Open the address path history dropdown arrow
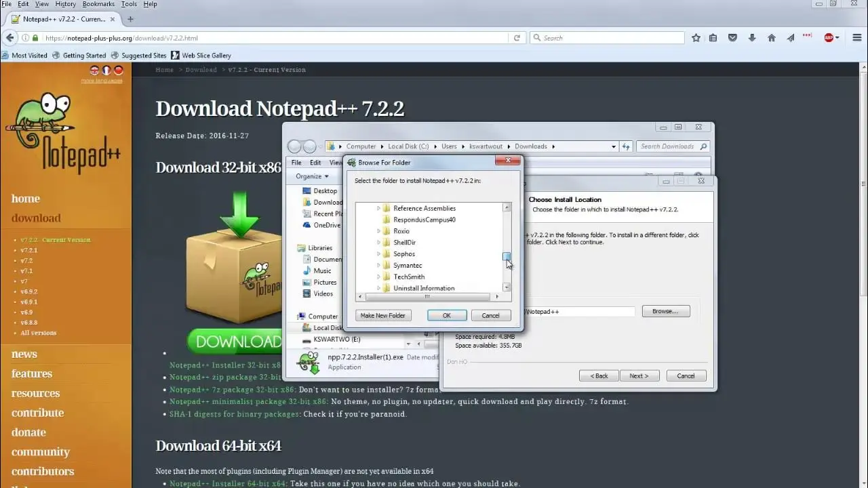 613,146
